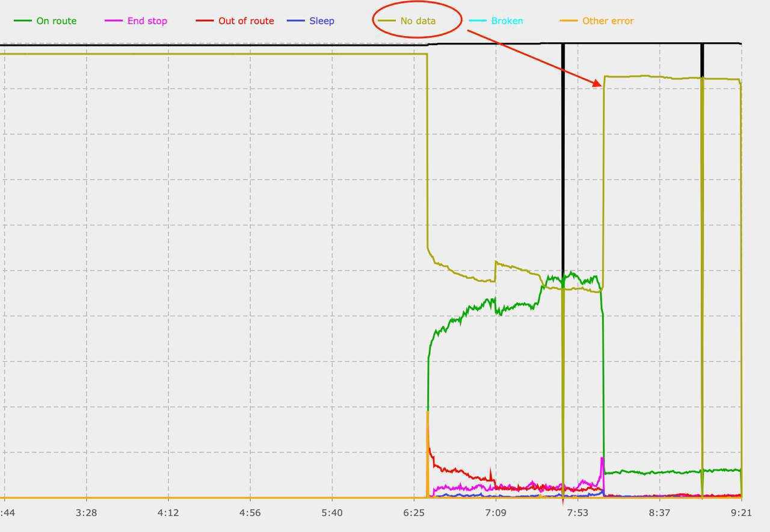The image size is (770, 532).
Task: Click the magenta End stop peak before 8:37
Action: pyautogui.click(x=602, y=459)
